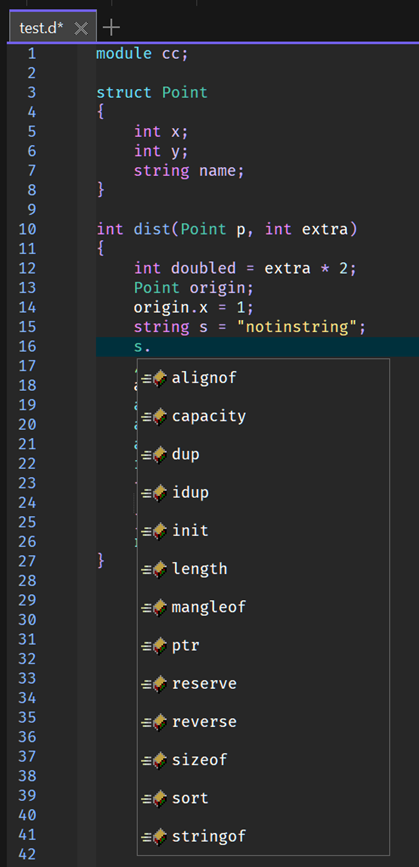The image size is (419, 867).
Task: Place cursor on "module cc;" text
Action: coord(142,54)
